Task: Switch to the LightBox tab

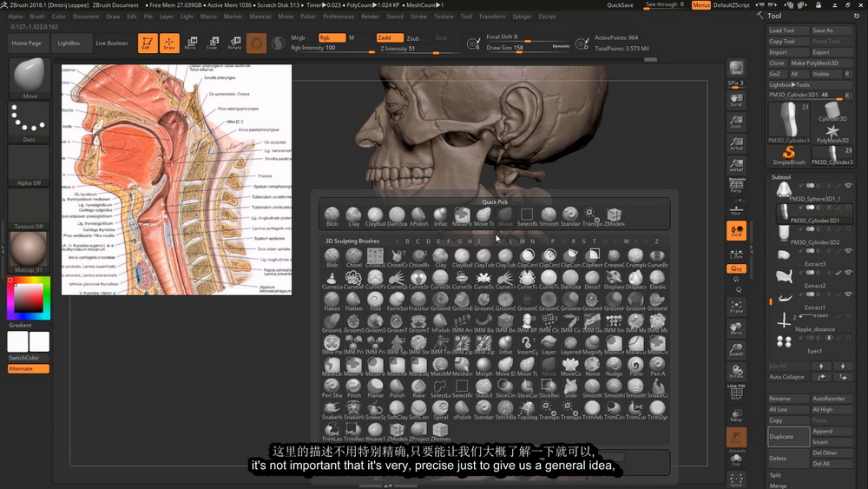Action: click(69, 43)
